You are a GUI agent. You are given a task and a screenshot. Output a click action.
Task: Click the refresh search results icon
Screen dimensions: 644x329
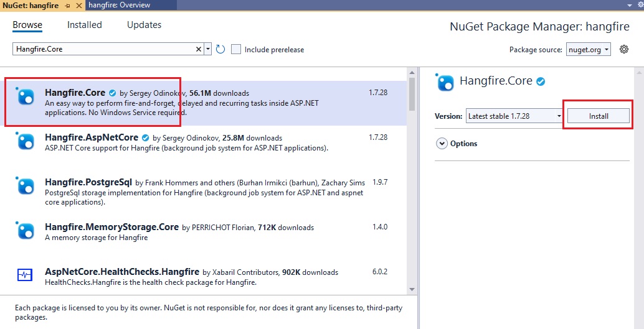220,49
